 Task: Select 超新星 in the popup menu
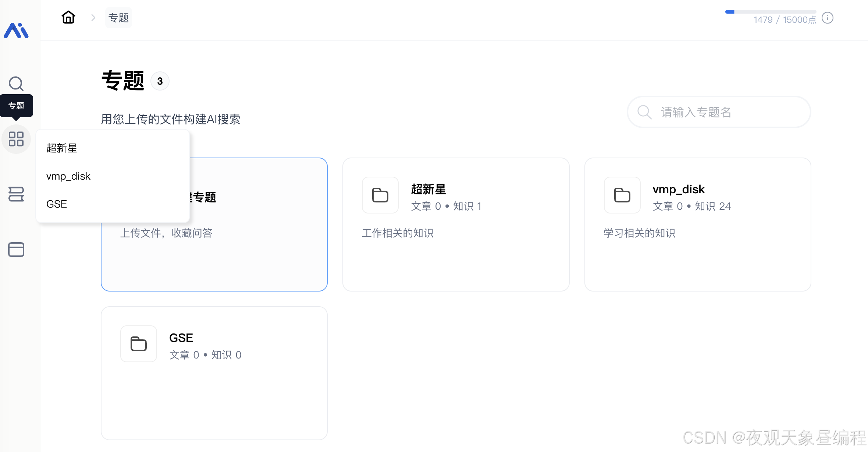pyautogui.click(x=62, y=148)
